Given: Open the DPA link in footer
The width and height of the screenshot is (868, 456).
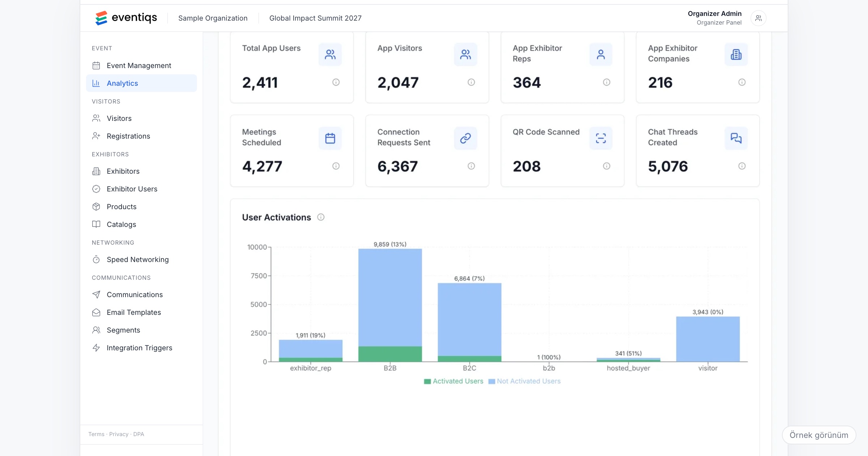Looking at the screenshot, I should (139, 434).
